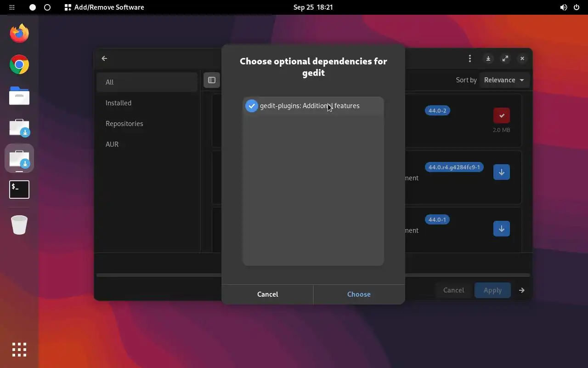Click the 2.0 MB size label
588x368 pixels.
click(502, 130)
